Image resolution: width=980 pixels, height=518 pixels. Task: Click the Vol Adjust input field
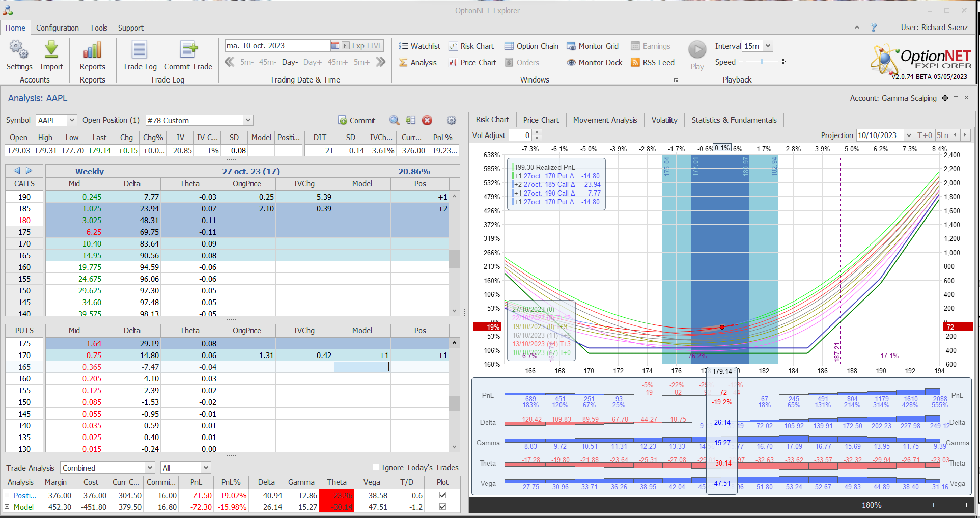(520, 135)
